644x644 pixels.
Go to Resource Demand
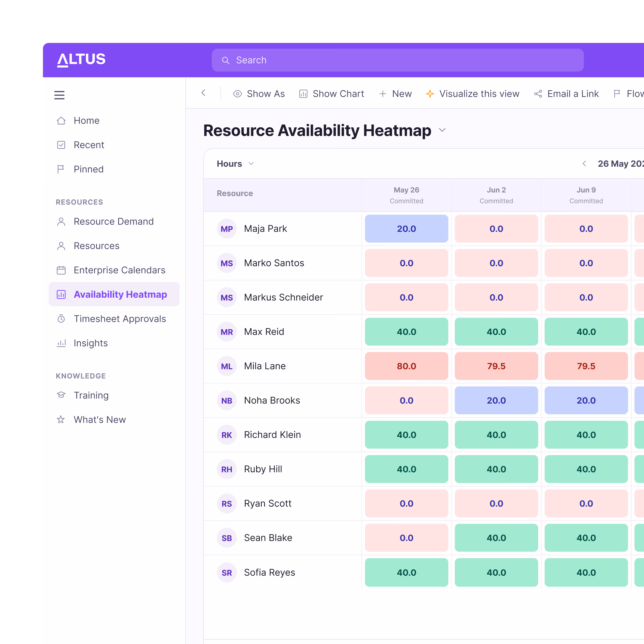click(114, 221)
